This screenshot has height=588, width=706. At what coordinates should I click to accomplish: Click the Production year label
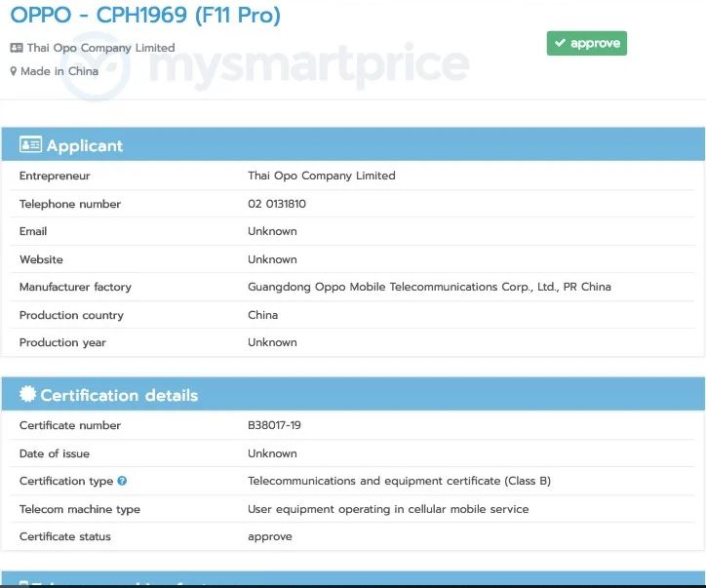(62, 342)
